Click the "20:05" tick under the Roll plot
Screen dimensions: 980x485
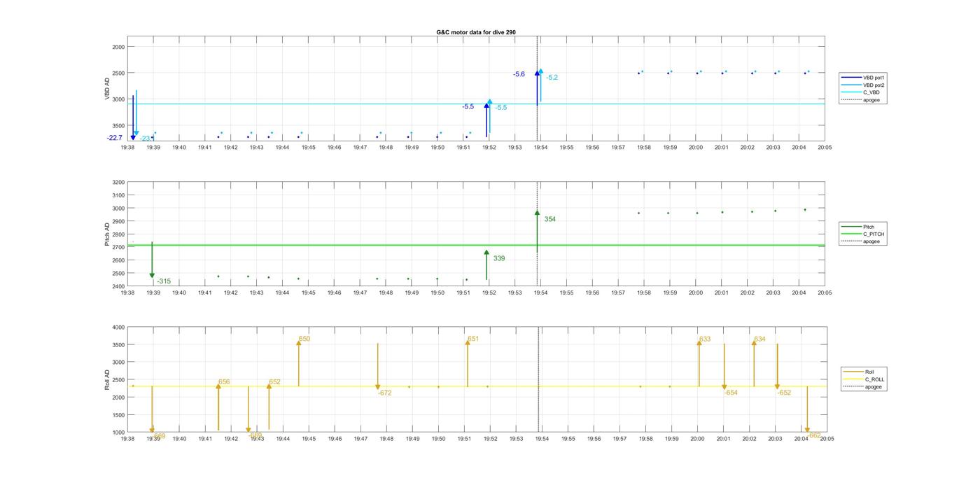pyautogui.click(x=826, y=439)
